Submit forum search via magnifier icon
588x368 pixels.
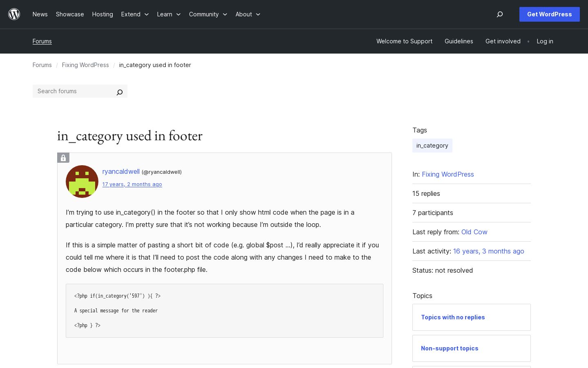120,92
